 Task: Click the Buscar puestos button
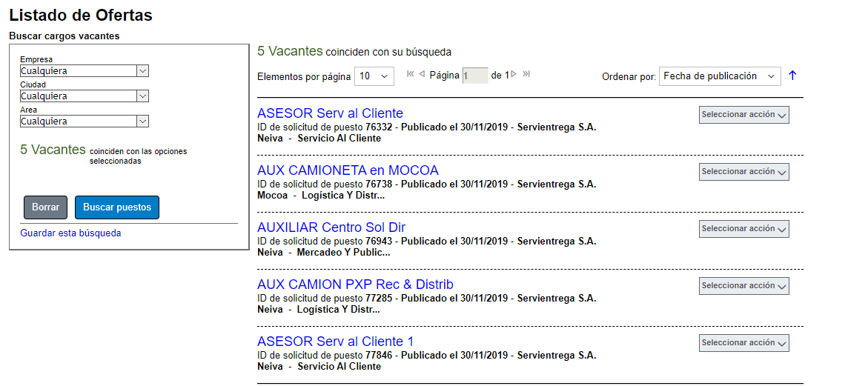click(117, 207)
